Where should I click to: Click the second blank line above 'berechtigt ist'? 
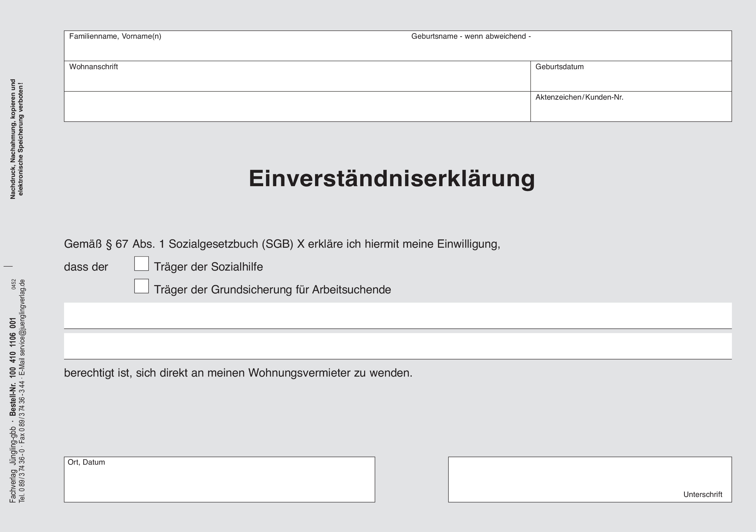click(397, 346)
